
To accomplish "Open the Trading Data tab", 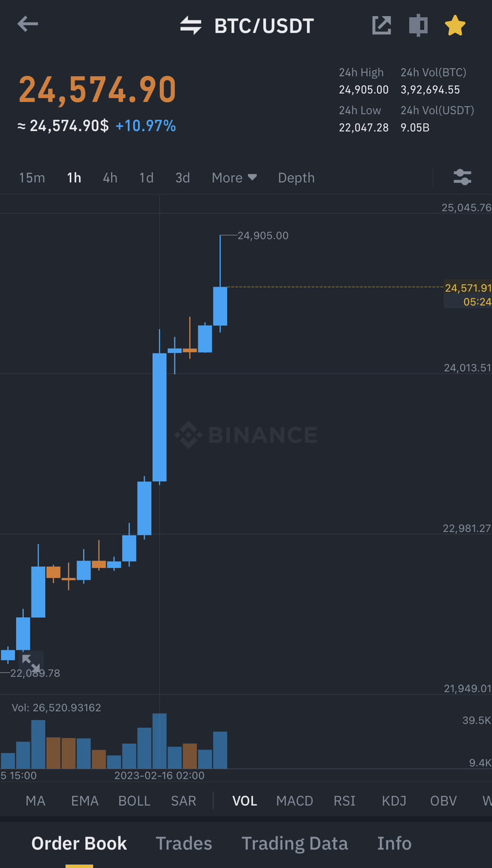I will (295, 843).
